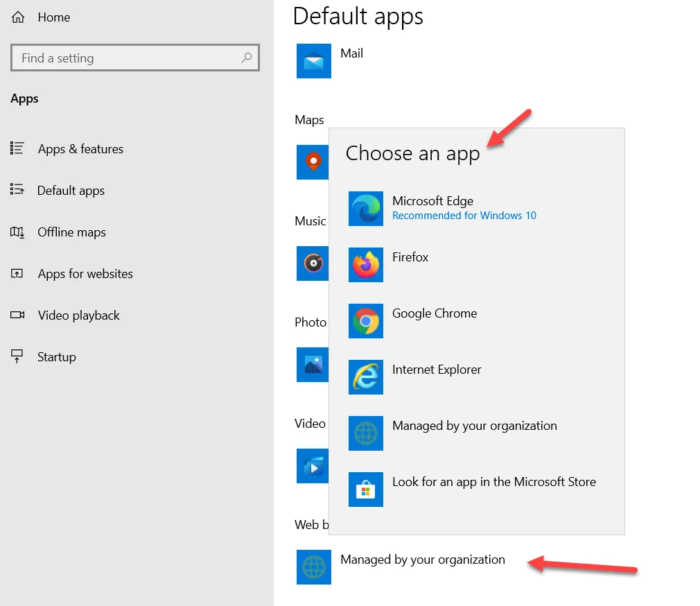Click the search magnifier icon
The width and height of the screenshot is (700, 606).
(247, 58)
